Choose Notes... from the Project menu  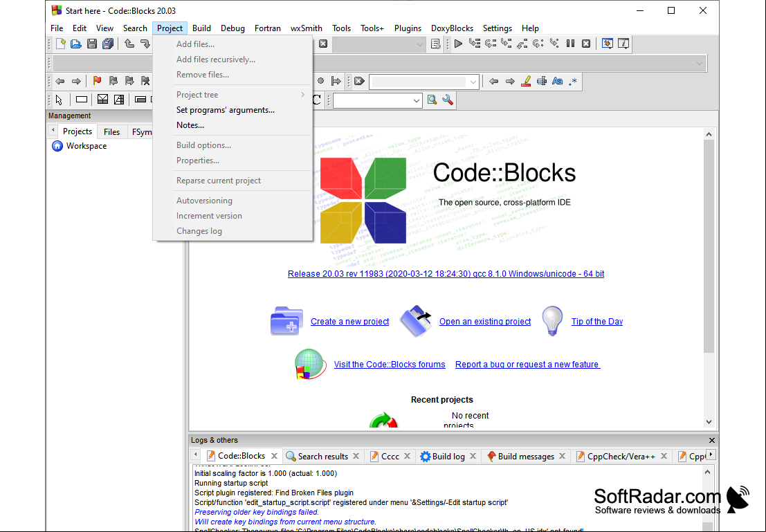tap(190, 125)
